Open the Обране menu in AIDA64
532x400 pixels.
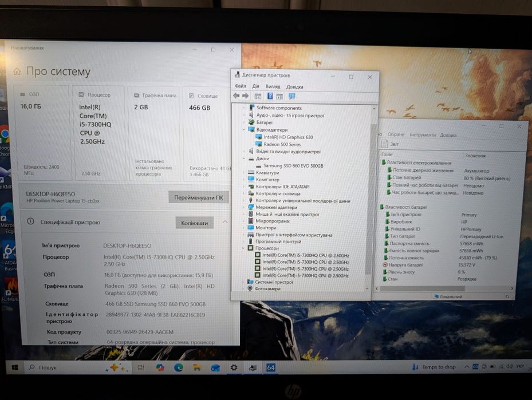[x=396, y=134]
